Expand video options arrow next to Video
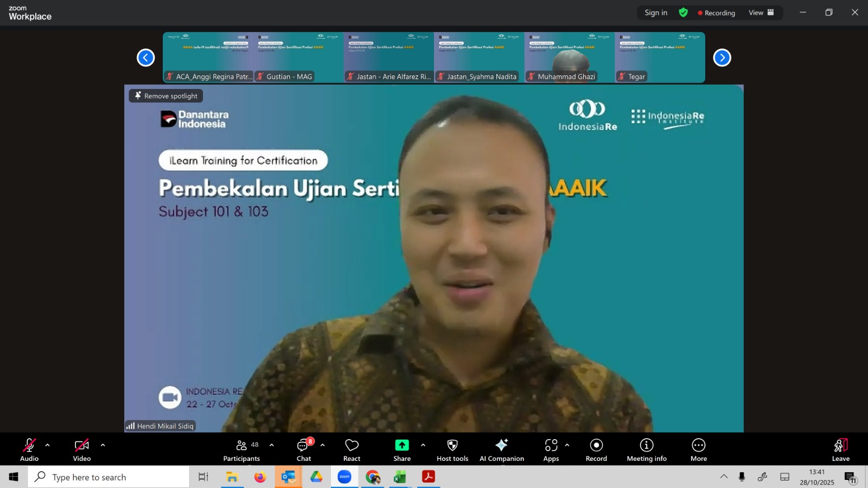868x488 pixels. [x=103, y=445]
